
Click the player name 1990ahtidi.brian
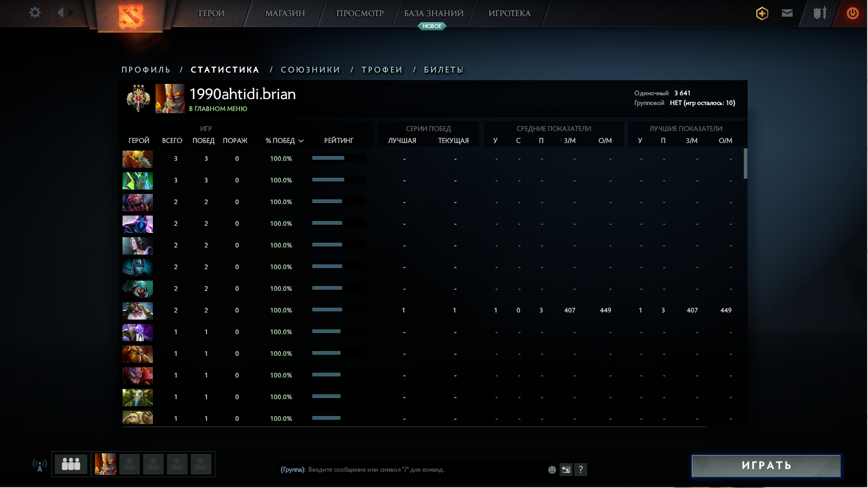242,94
